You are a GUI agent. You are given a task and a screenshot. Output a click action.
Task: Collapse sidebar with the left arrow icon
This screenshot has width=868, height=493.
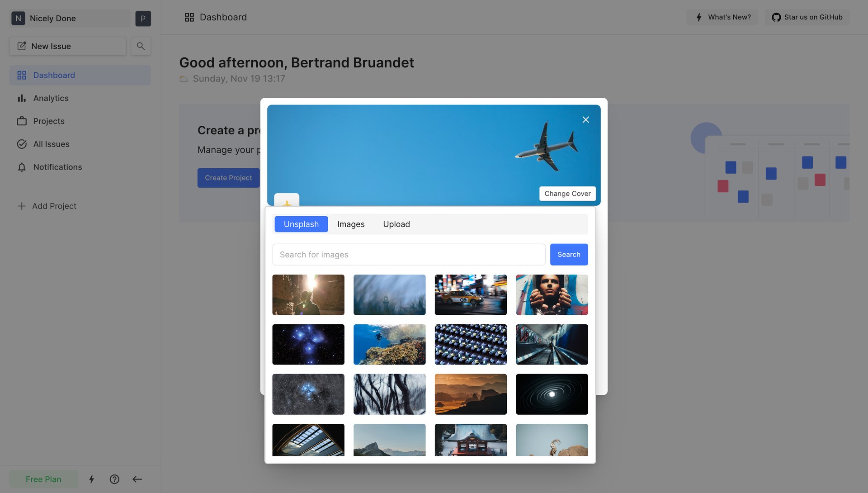pos(137,479)
